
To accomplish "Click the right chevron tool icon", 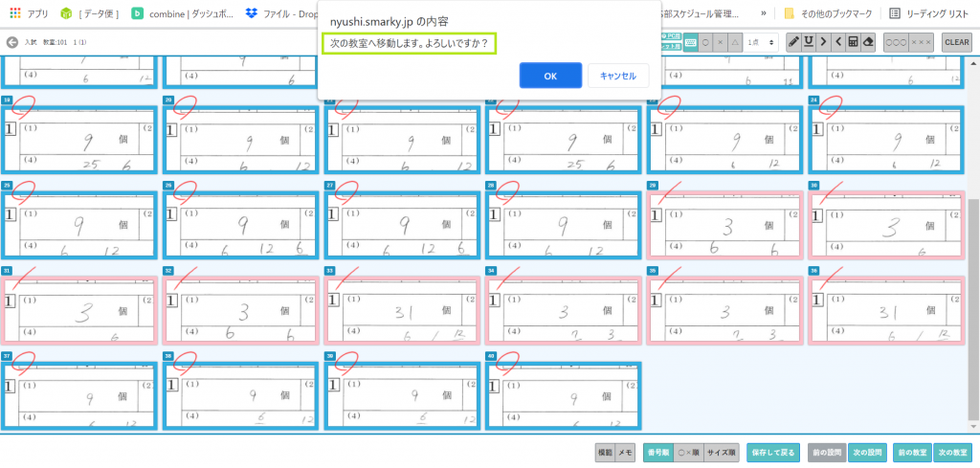I will (x=823, y=42).
